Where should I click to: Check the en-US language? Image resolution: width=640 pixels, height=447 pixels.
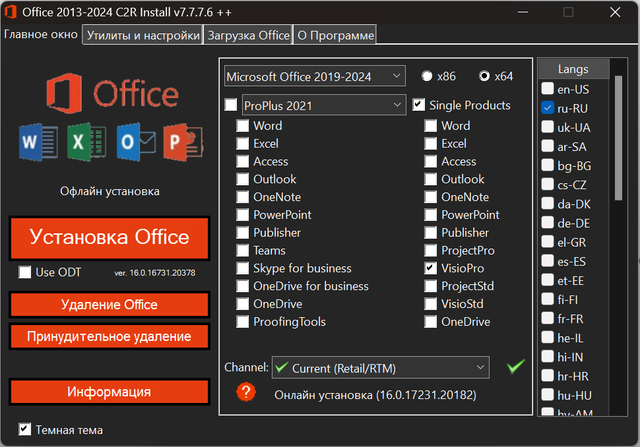[x=547, y=89]
